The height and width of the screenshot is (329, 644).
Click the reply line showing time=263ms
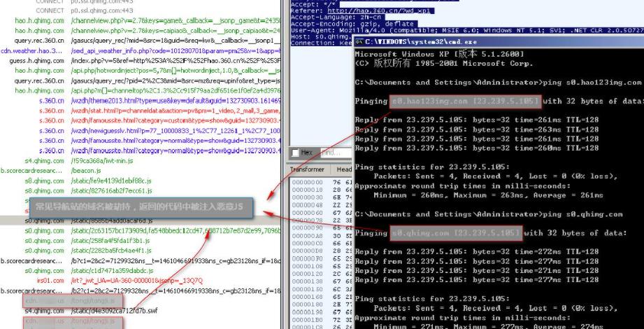tap(477, 129)
